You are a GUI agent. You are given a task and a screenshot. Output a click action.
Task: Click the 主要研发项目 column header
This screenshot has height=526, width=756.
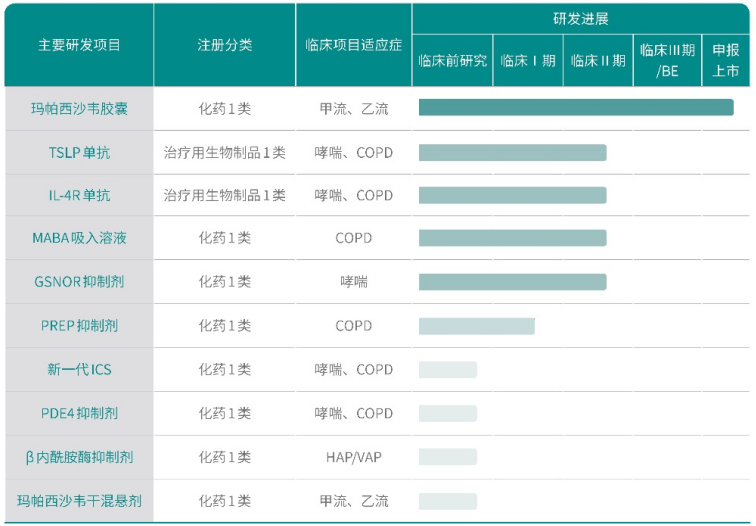click(79, 45)
